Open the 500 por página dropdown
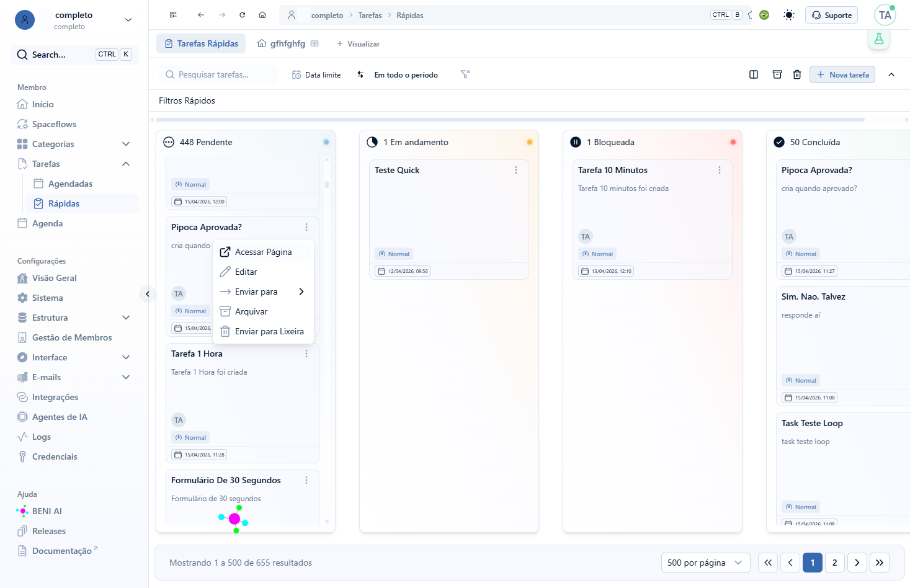 (705, 563)
